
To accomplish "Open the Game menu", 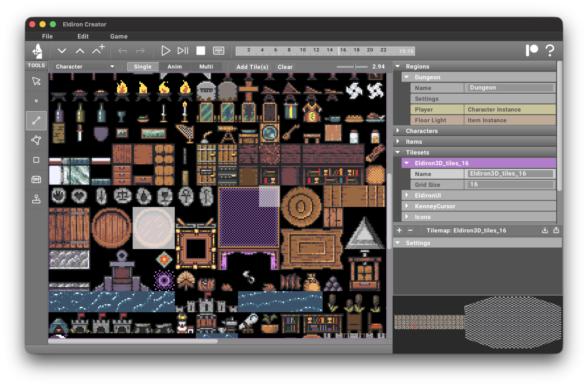I will pos(119,36).
